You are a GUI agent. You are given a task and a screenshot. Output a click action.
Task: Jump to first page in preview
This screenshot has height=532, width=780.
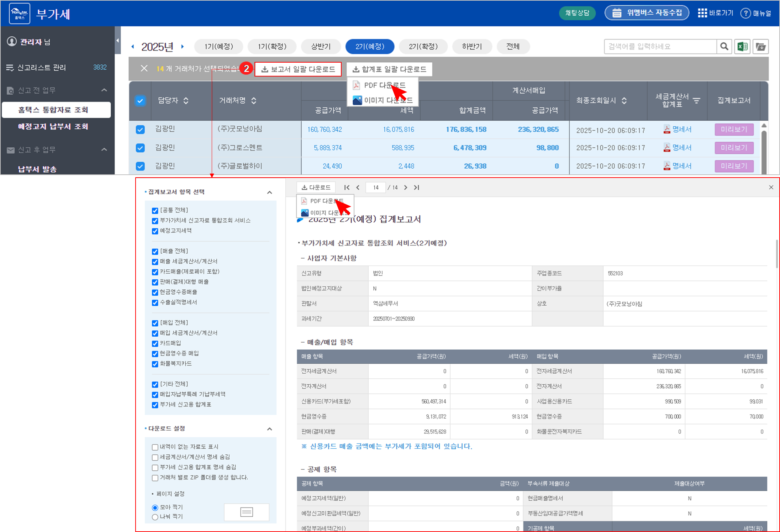point(347,188)
